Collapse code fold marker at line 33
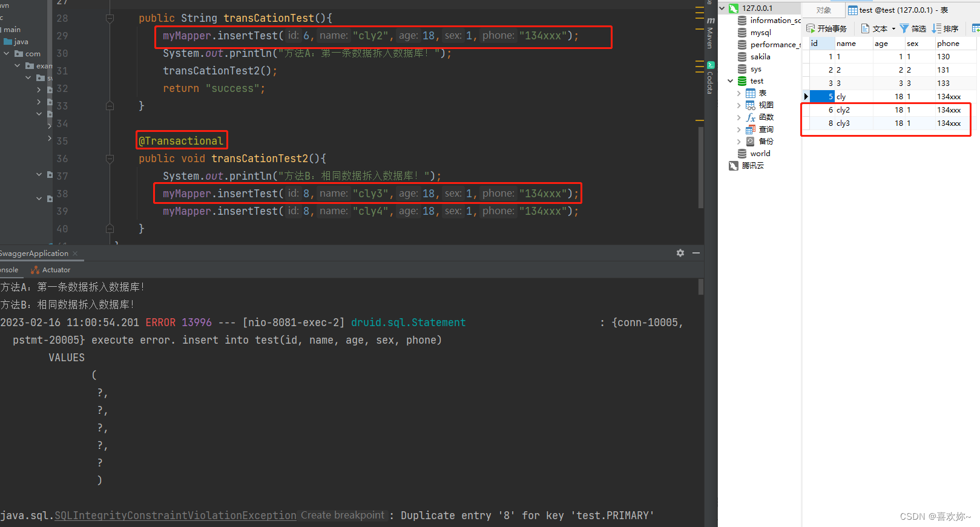This screenshot has width=980, height=527. [110, 106]
